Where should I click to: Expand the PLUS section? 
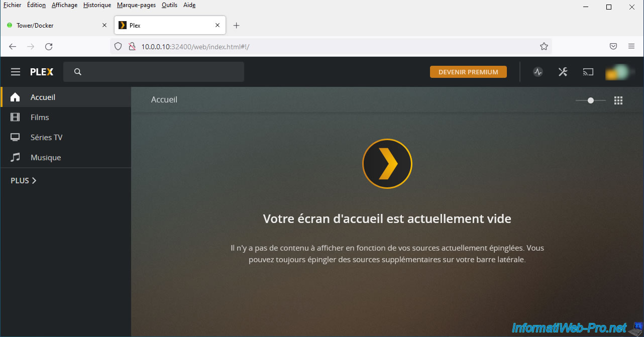coord(24,180)
